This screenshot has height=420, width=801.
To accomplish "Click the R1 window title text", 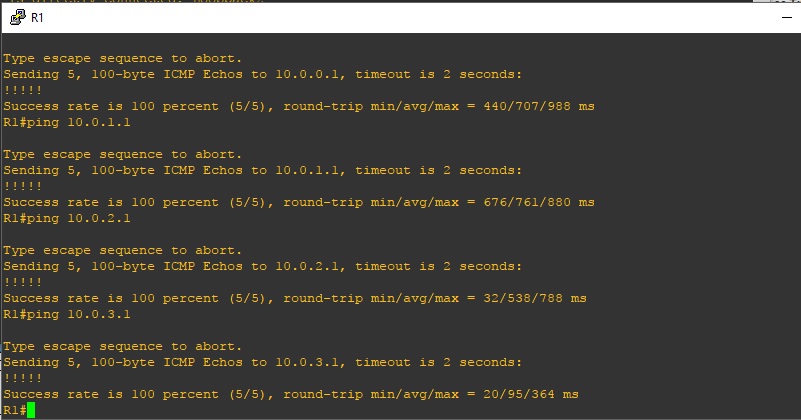I will point(37,18).
